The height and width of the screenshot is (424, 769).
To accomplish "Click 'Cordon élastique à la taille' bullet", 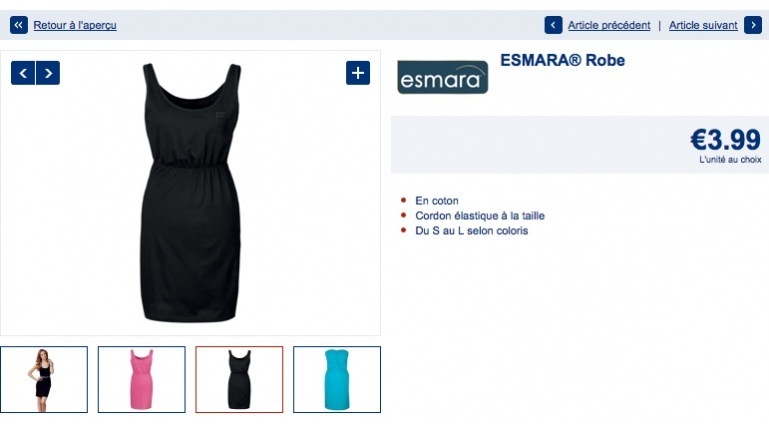I will pyautogui.click(x=480, y=216).
